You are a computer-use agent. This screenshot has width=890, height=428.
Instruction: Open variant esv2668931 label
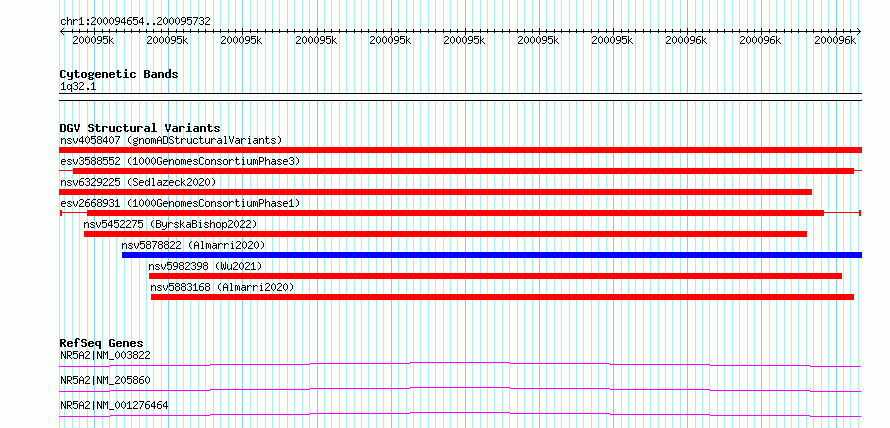point(180,203)
